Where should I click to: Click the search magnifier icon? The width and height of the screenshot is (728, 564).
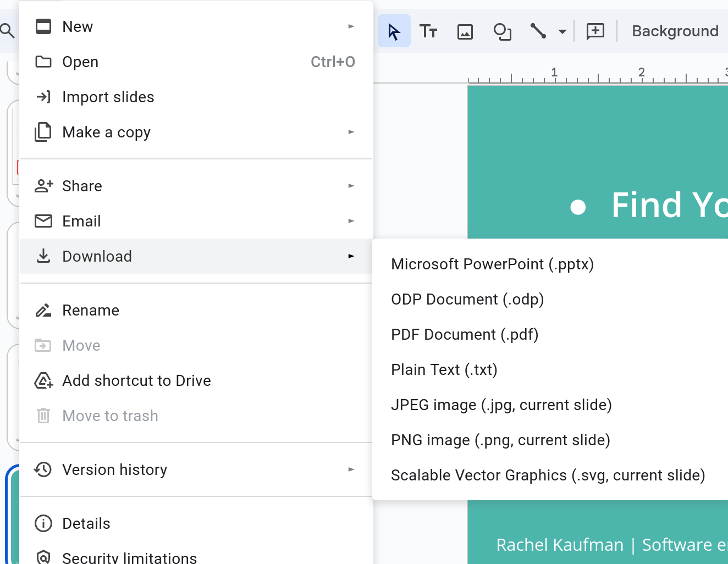click(7, 31)
